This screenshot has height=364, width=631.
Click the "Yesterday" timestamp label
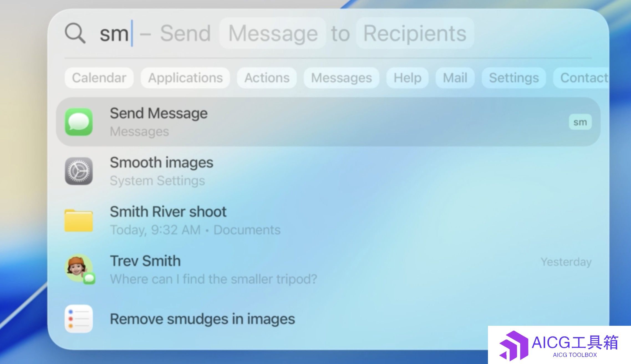(x=566, y=262)
